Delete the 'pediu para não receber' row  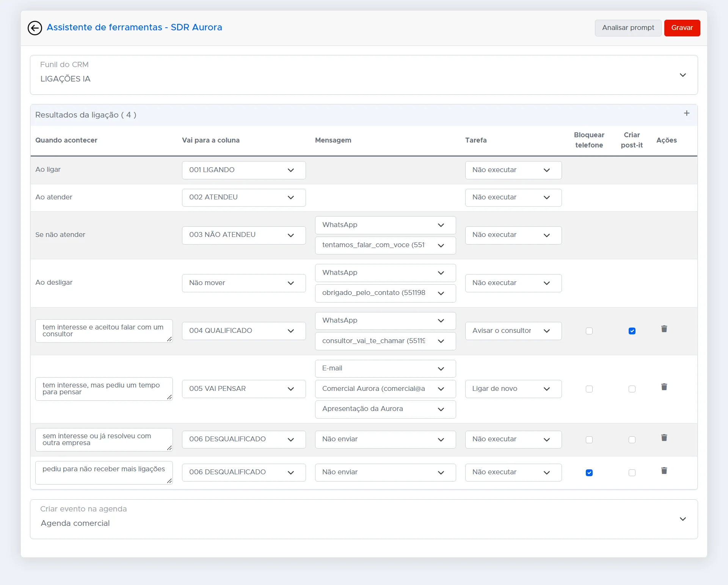pyautogui.click(x=664, y=471)
